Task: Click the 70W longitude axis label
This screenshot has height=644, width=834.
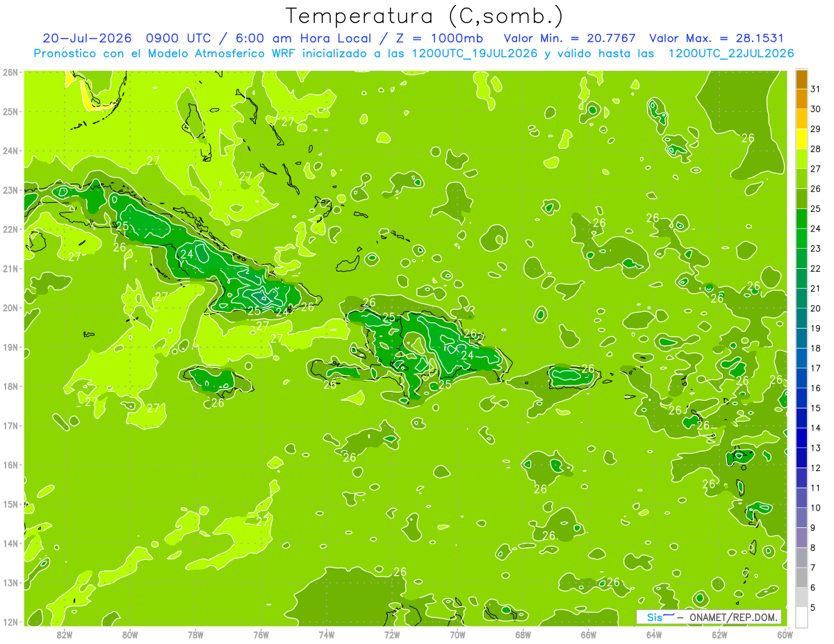Action: 457,634
